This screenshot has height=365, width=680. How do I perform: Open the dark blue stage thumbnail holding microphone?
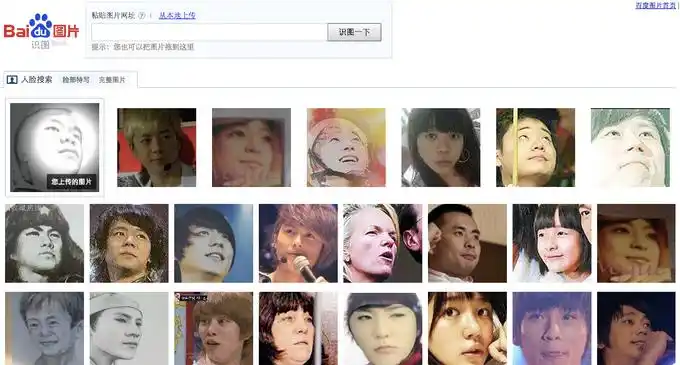pyautogui.click(x=636, y=328)
